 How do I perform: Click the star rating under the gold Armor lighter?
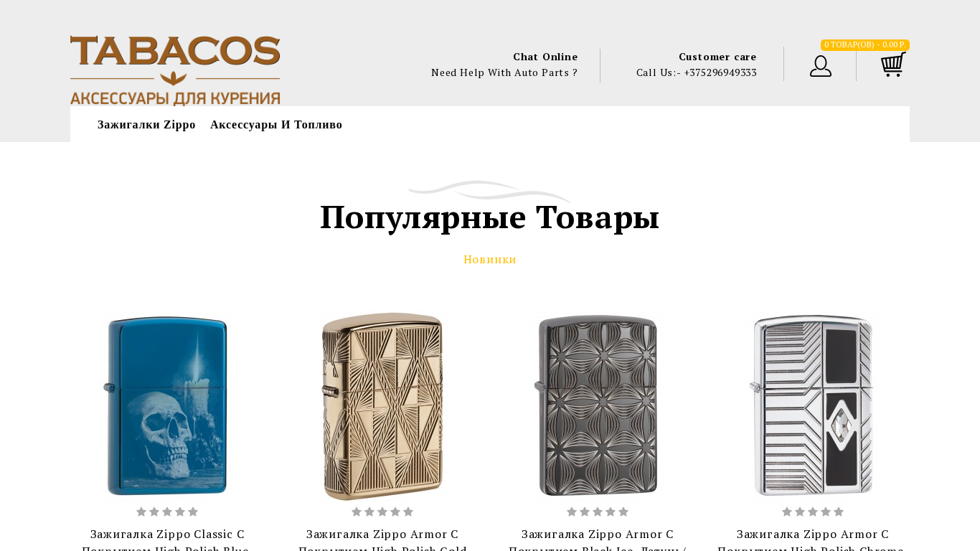[382, 512]
